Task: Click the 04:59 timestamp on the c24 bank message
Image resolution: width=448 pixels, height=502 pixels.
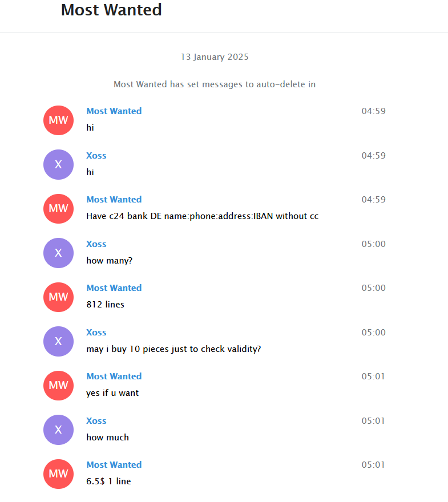Action: coord(373,200)
